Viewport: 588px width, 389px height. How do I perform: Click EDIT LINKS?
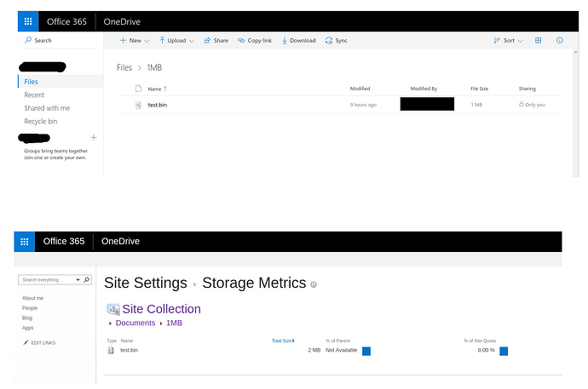pos(43,342)
